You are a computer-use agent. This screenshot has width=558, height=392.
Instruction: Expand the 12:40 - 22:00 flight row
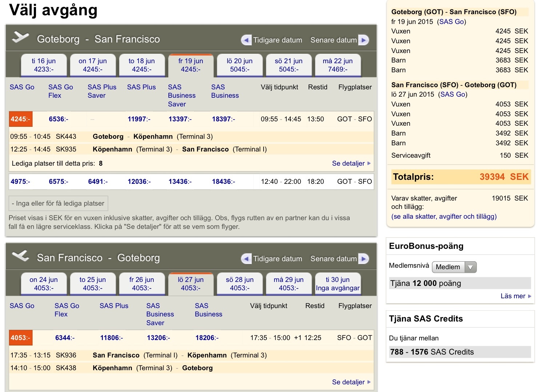click(x=281, y=182)
